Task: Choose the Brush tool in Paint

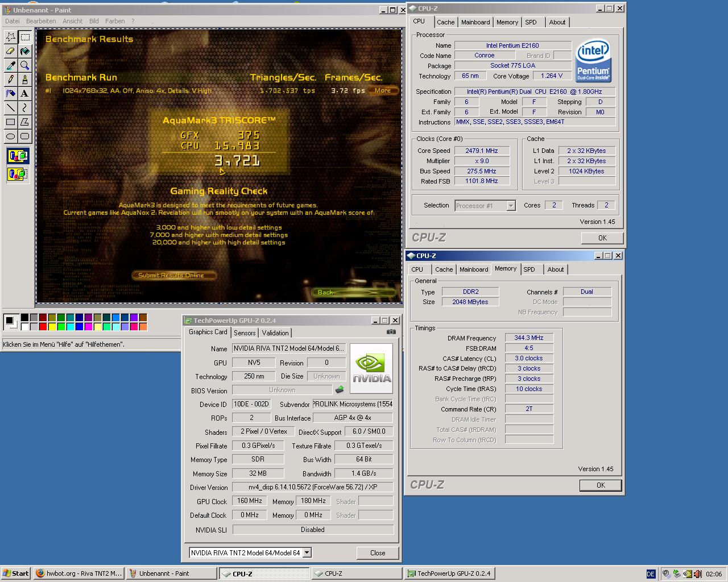Action: tap(25, 80)
